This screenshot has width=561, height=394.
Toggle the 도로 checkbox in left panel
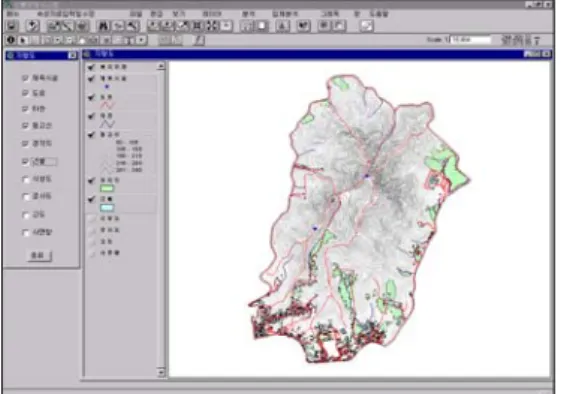(x=25, y=93)
